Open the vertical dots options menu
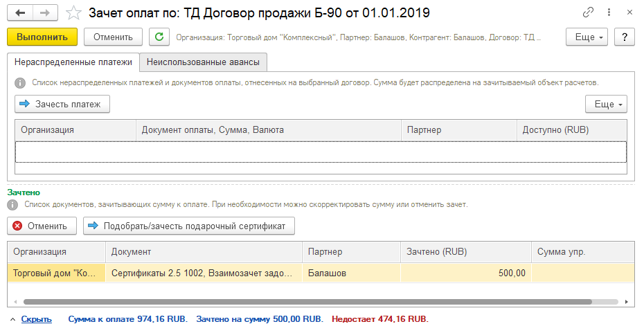Image resolution: width=644 pixels, height=333 pixels. (x=608, y=12)
